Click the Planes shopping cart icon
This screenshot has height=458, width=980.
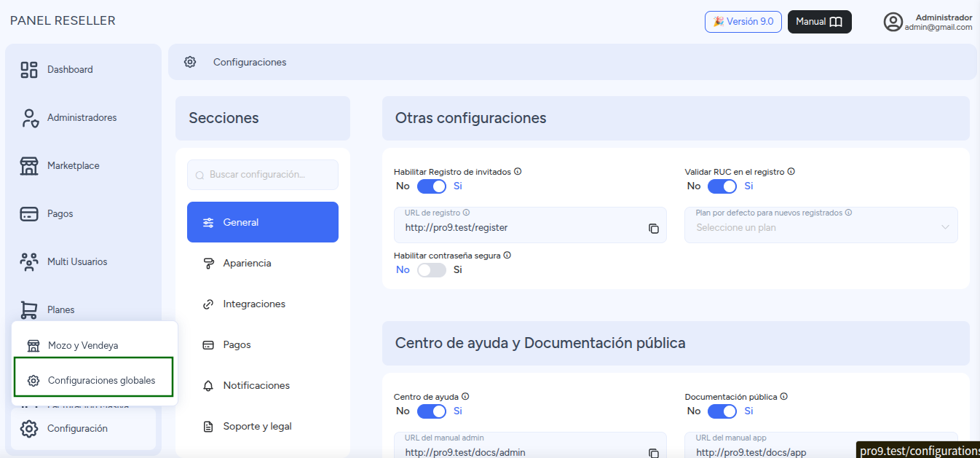click(x=29, y=310)
